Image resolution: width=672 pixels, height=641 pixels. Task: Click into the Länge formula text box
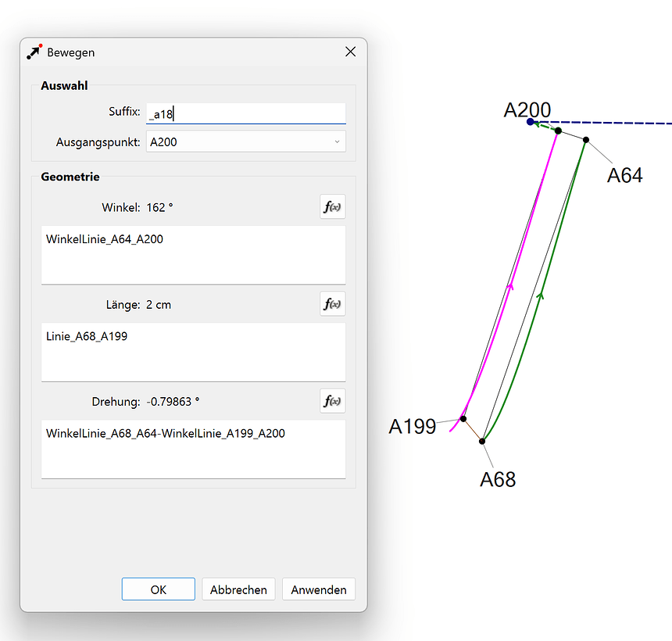pyautogui.click(x=193, y=352)
